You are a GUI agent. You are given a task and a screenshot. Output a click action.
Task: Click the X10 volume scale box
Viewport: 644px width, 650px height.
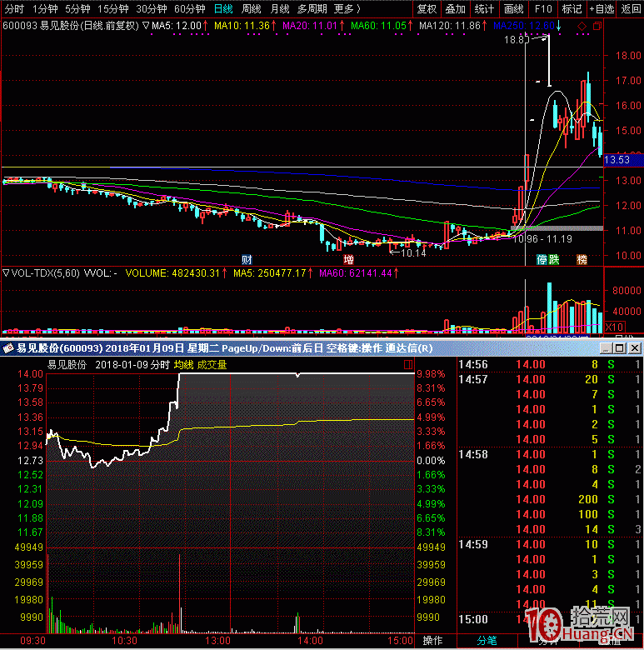pos(614,327)
